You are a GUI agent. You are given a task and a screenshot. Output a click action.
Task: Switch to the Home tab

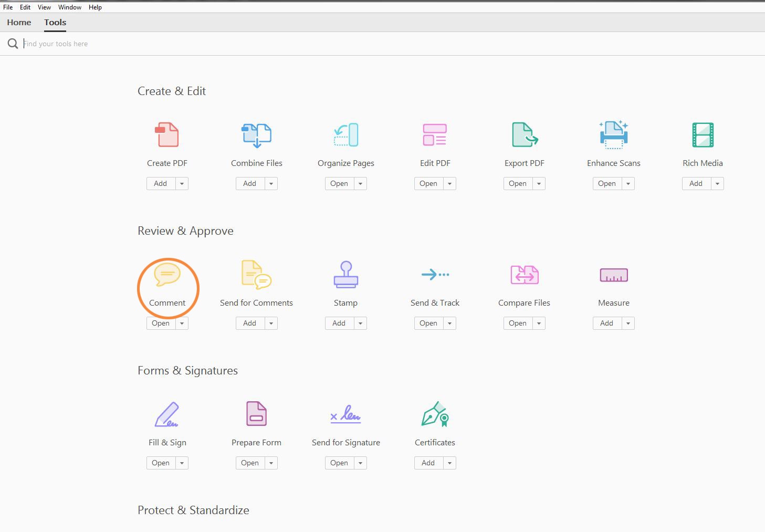18,22
